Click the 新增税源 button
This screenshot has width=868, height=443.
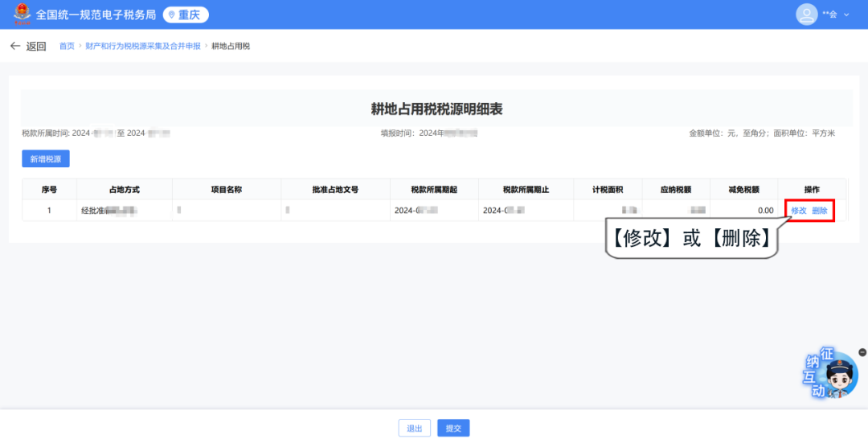[x=45, y=159]
